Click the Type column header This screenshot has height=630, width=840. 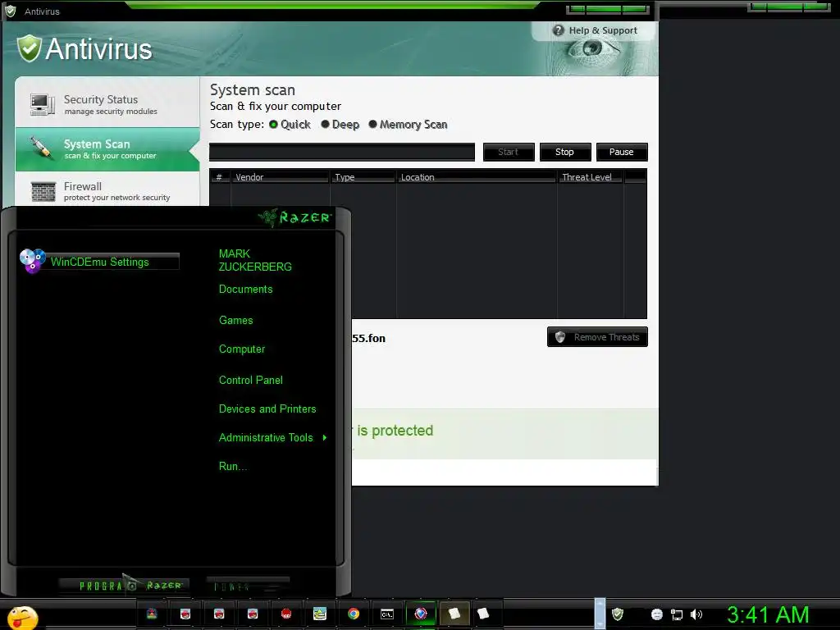coord(363,177)
